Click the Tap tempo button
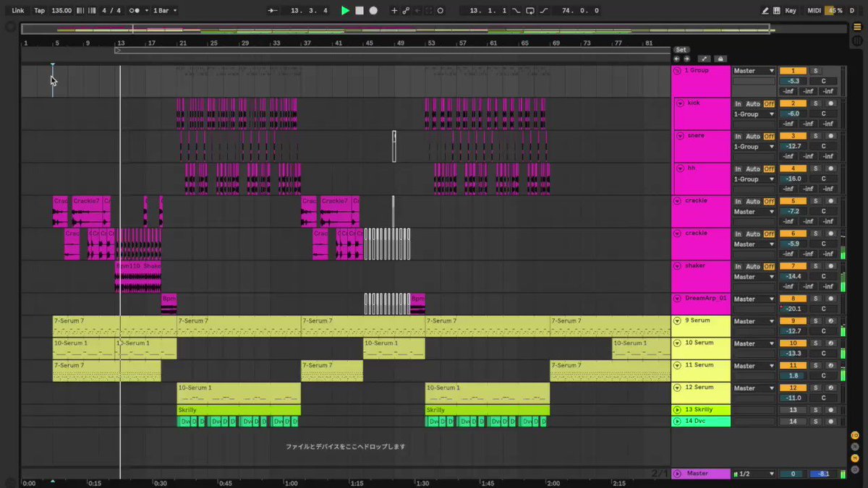The height and width of the screenshot is (488, 868). click(x=39, y=11)
